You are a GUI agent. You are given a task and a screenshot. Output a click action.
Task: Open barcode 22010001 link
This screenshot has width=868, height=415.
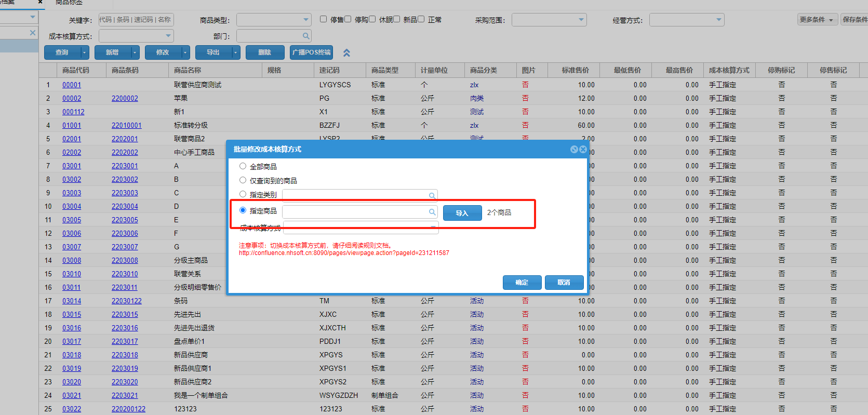click(127, 125)
